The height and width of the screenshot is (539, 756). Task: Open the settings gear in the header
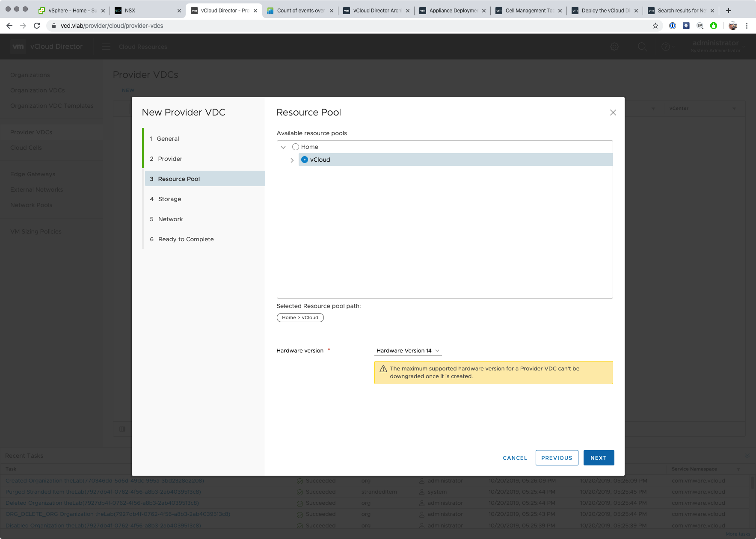coord(614,47)
